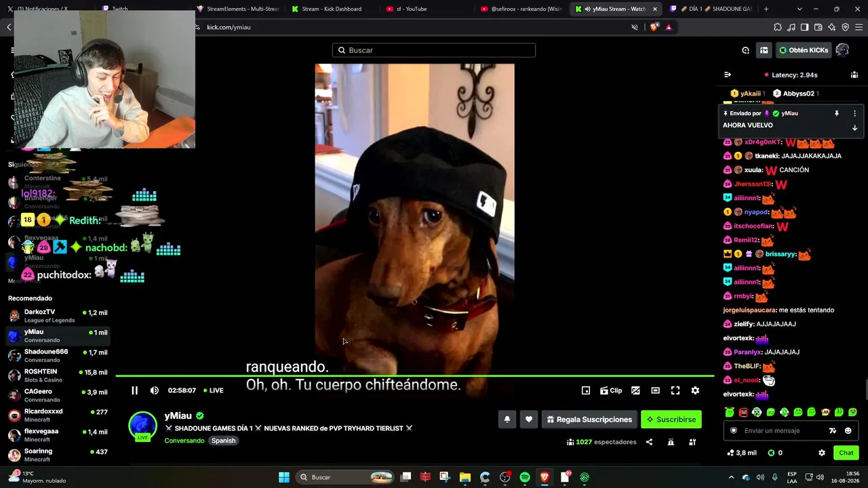Switch to sf - YouTube tab

(x=425, y=9)
